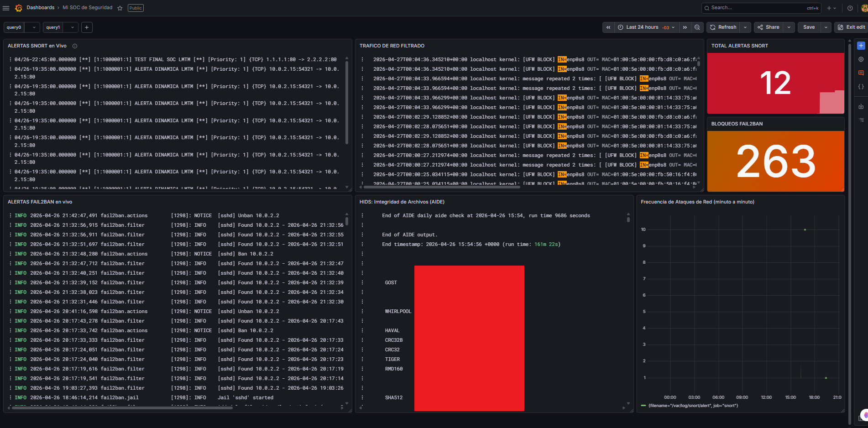Click the info icon on ALERTAS SNORT en Vivo panel
Viewport: 868px width, 428px height.
point(74,46)
